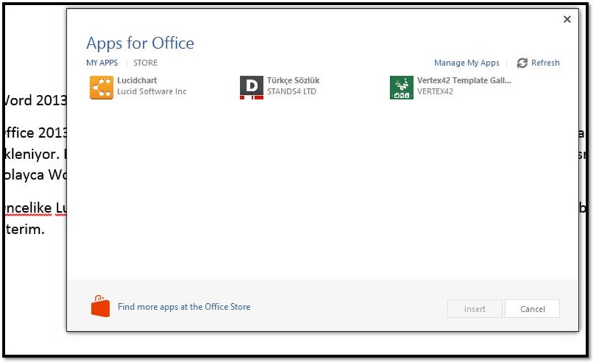The height and width of the screenshot is (364, 595).
Task: Switch to the MY APPS tab
Action: [102, 63]
